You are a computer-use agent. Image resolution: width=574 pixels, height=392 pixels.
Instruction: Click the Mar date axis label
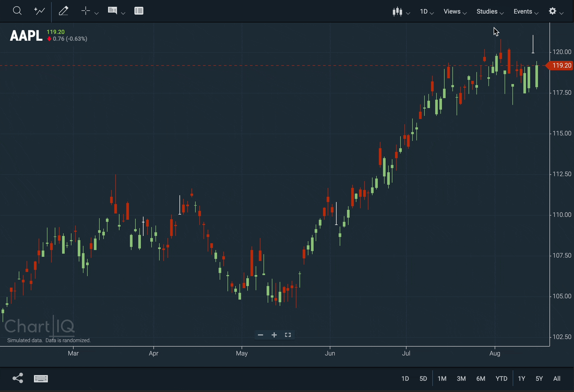73,354
